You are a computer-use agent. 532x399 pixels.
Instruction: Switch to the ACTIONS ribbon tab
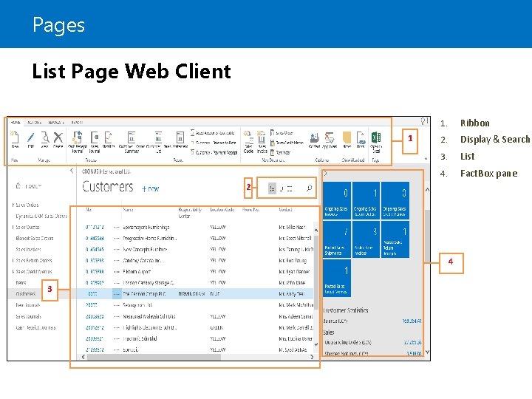34,123
